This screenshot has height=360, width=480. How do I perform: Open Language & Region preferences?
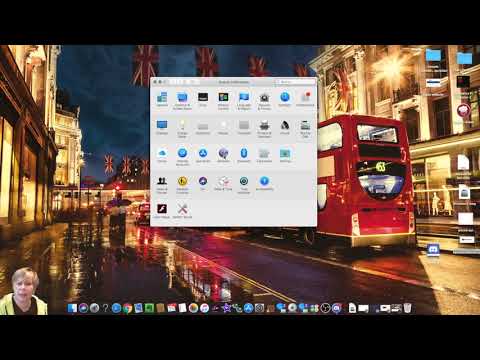click(x=244, y=97)
